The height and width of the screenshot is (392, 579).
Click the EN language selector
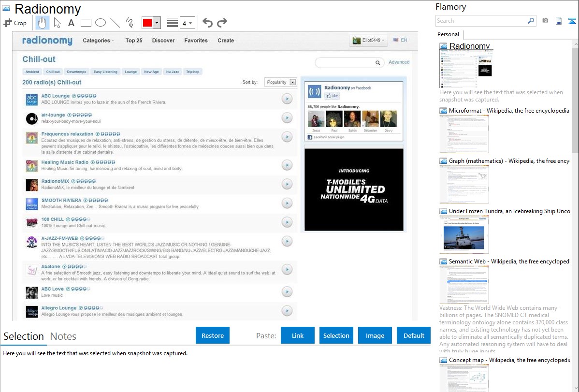[x=400, y=40]
